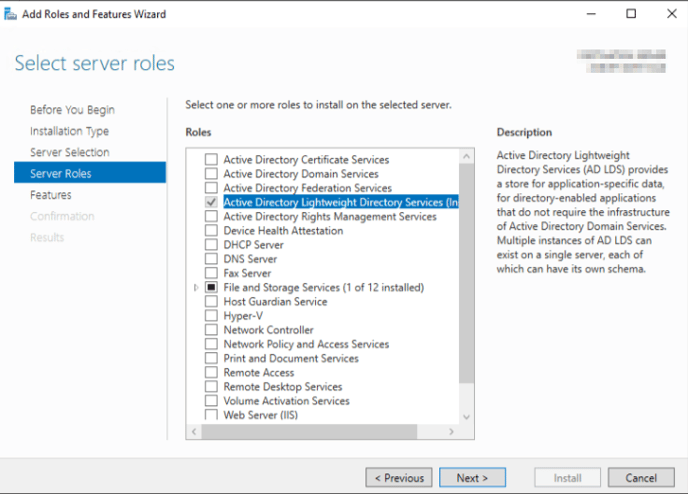Enable the Remote Desktop Services checkbox
The height and width of the screenshot is (494, 688).
211,387
